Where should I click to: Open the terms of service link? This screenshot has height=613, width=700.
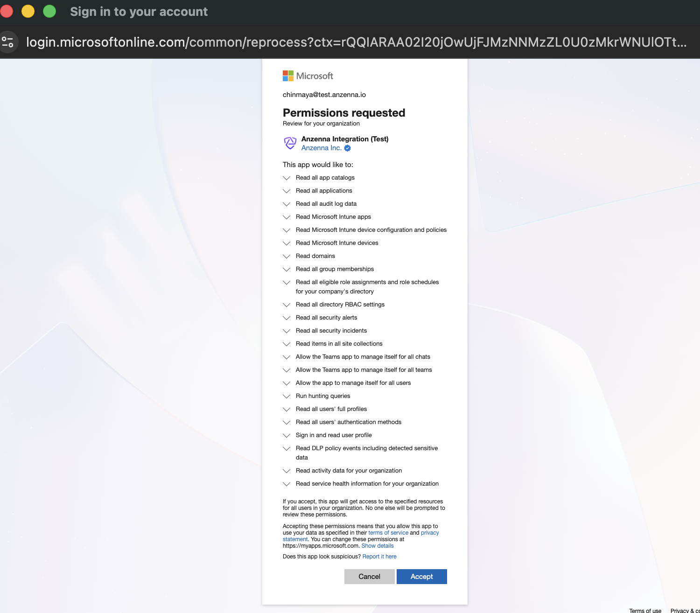(388, 533)
